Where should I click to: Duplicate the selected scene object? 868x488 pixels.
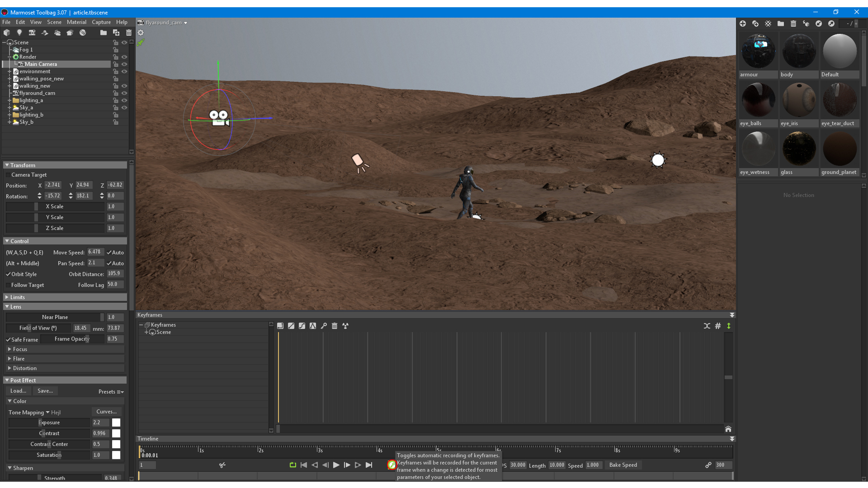(x=116, y=33)
